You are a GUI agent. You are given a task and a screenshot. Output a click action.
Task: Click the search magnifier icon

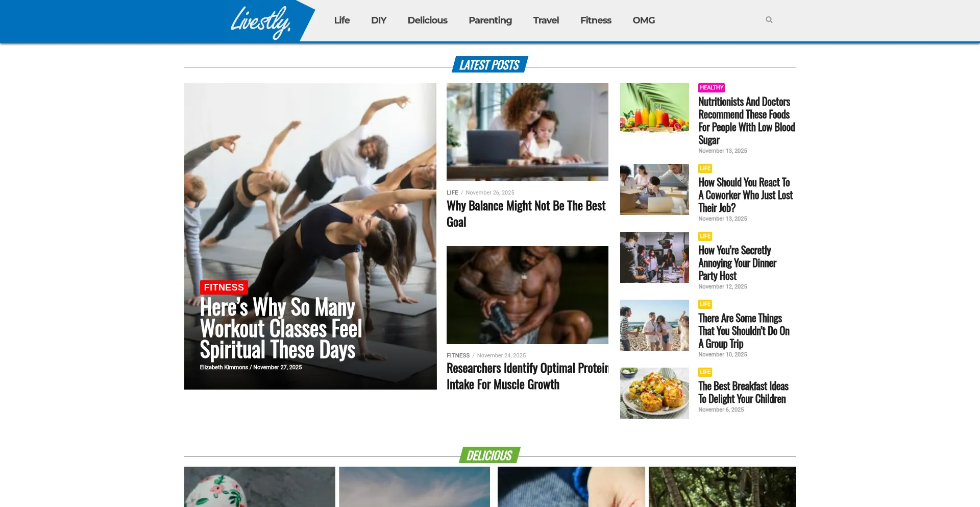click(x=769, y=20)
